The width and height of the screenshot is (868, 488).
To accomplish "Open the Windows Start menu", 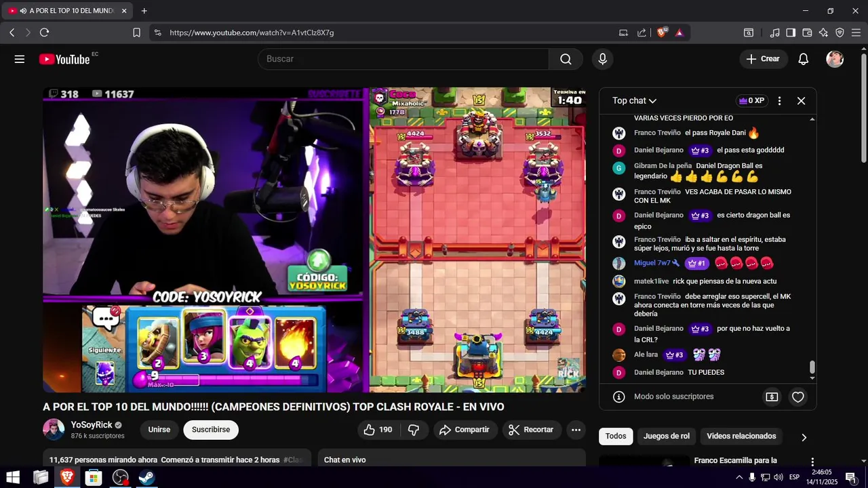I will 13,477.
